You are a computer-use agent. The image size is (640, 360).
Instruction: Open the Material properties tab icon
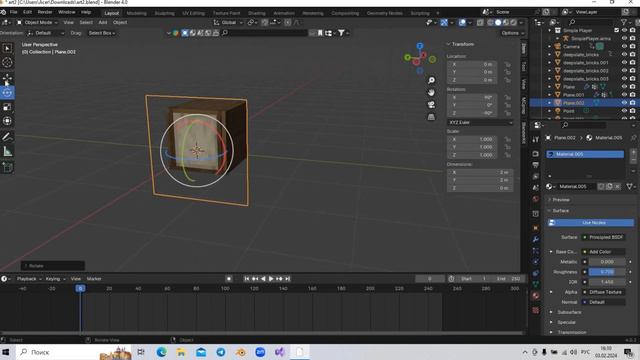coord(536,296)
